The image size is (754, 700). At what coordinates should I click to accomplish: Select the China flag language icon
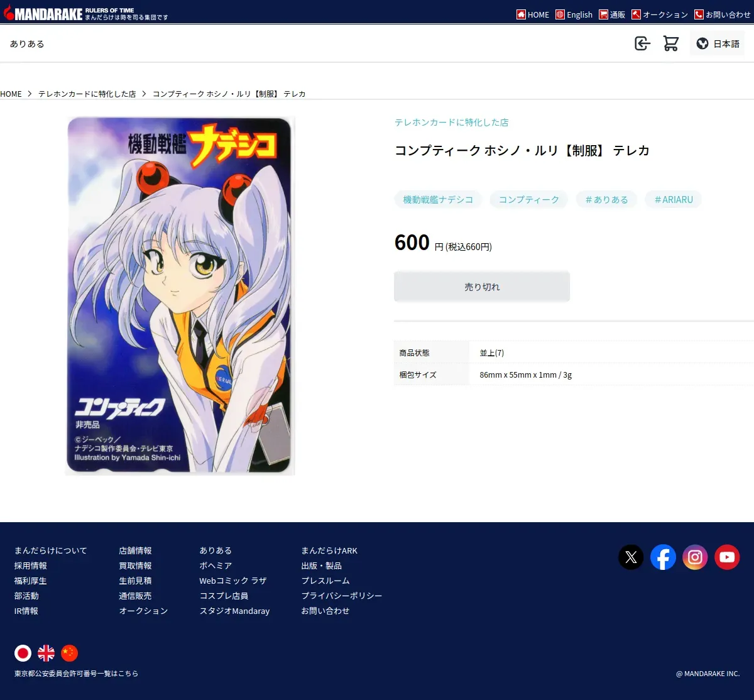(69, 653)
